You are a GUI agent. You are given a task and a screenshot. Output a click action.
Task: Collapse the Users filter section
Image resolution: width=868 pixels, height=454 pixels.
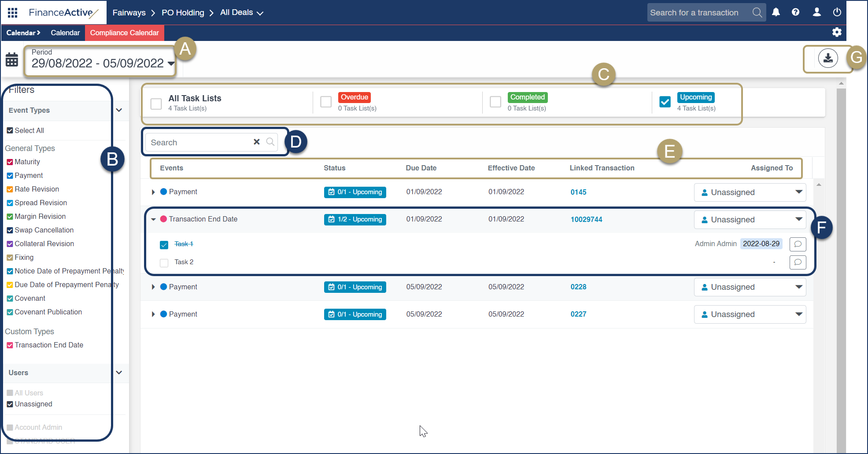tap(119, 373)
